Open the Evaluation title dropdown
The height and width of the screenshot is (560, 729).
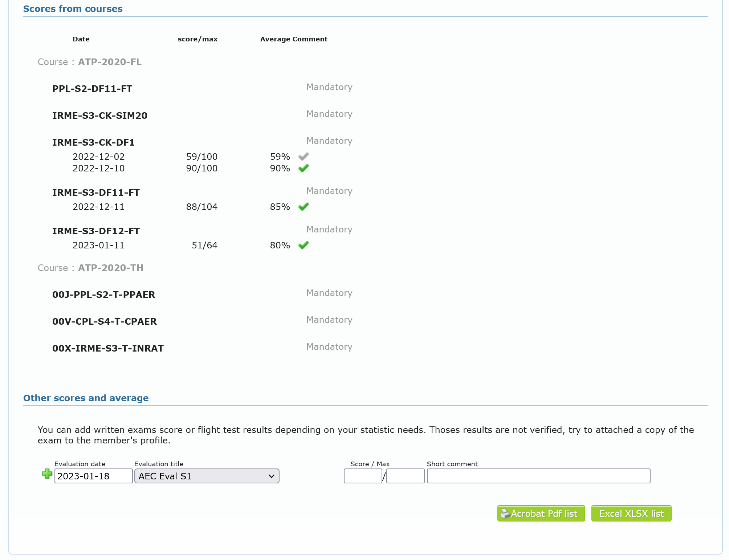point(207,476)
